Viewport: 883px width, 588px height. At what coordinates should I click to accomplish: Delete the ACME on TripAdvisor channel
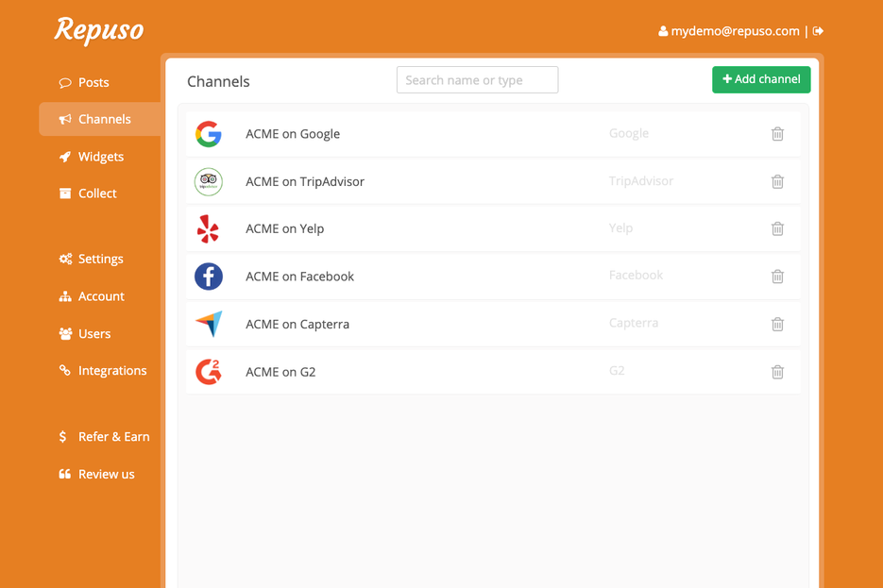tap(777, 180)
